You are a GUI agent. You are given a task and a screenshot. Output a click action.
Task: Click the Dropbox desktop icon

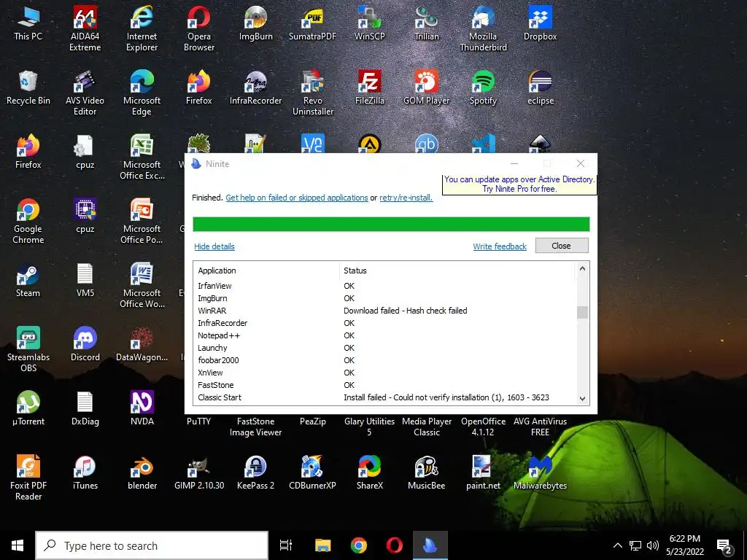541,23
